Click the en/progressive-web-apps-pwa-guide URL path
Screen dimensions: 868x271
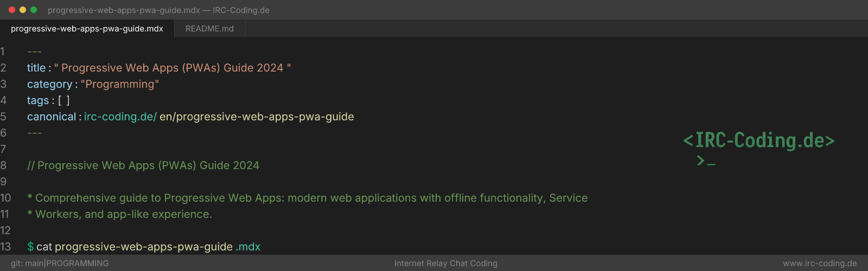[x=257, y=117]
